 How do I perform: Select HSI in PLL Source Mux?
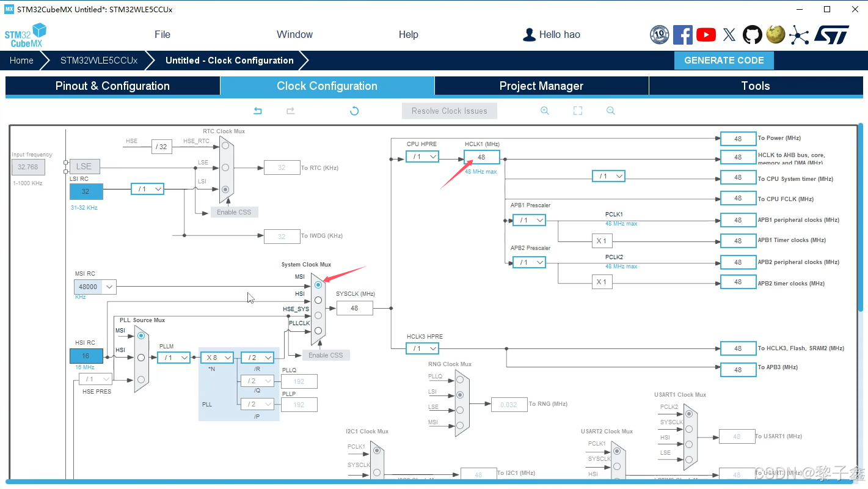[141, 358]
